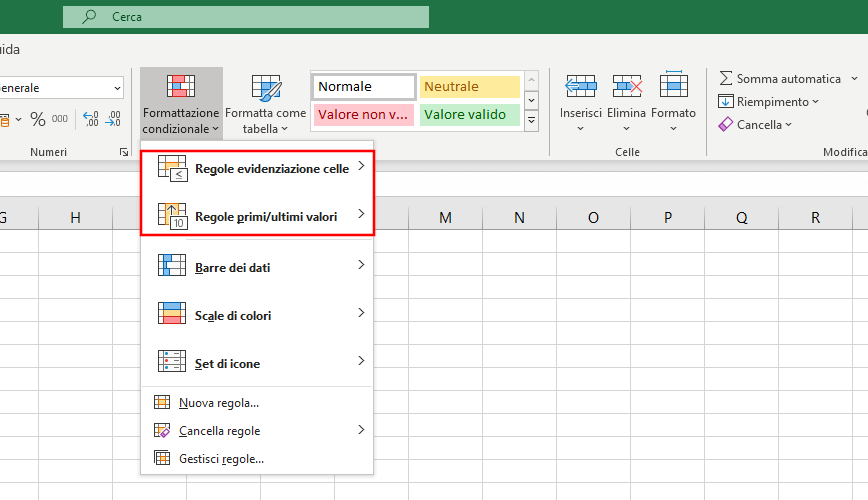Decrease decimal places
This screenshot has height=500, width=868.
point(113,118)
